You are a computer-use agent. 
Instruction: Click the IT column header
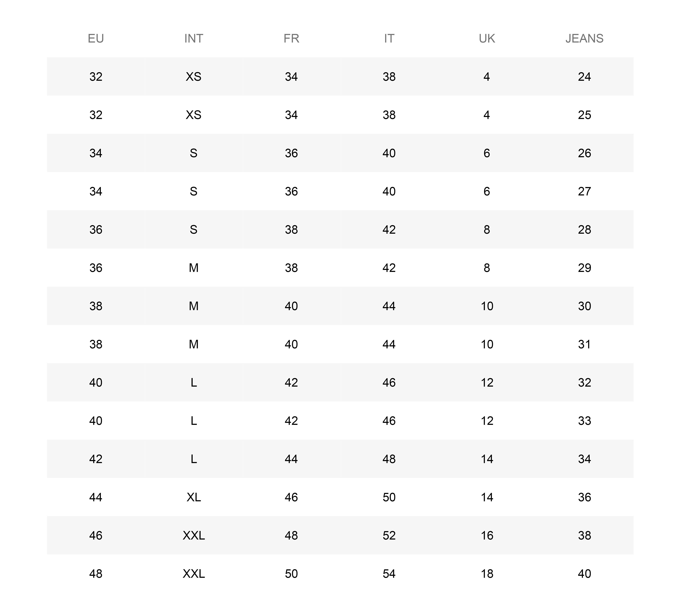point(389,38)
